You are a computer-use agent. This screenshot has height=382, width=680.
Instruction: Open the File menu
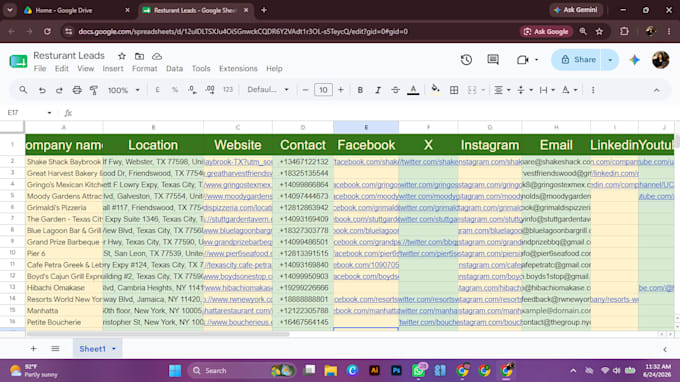(x=40, y=69)
